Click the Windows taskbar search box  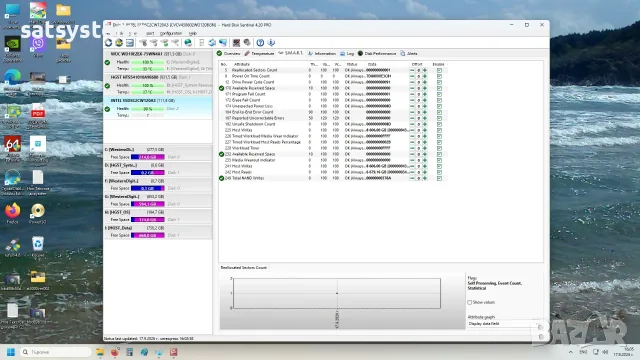point(56,352)
